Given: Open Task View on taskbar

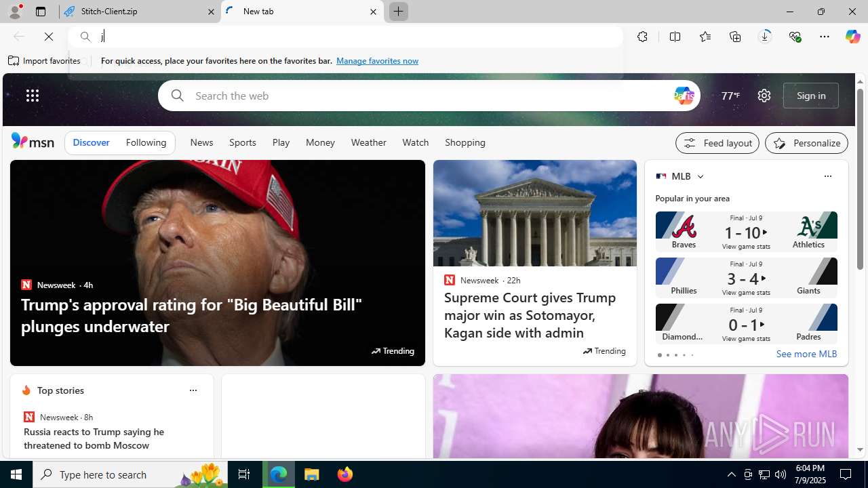Looking at the screenshot, I should (x=244, y=474).
